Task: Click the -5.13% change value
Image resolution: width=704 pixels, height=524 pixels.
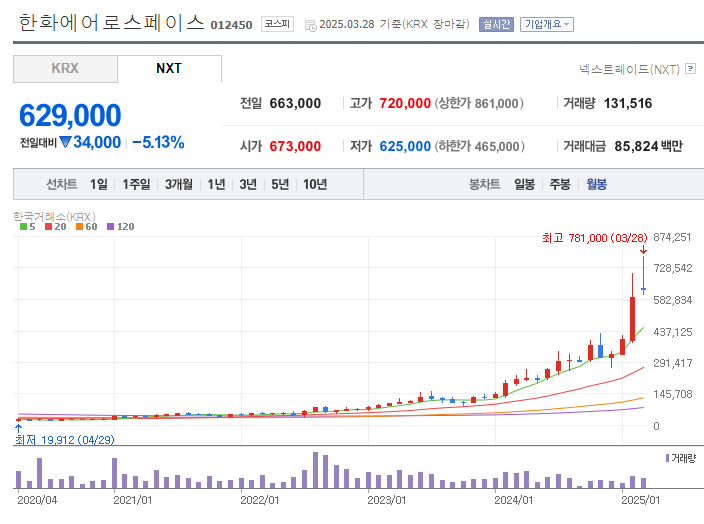Action: click(x=158, y=142)
